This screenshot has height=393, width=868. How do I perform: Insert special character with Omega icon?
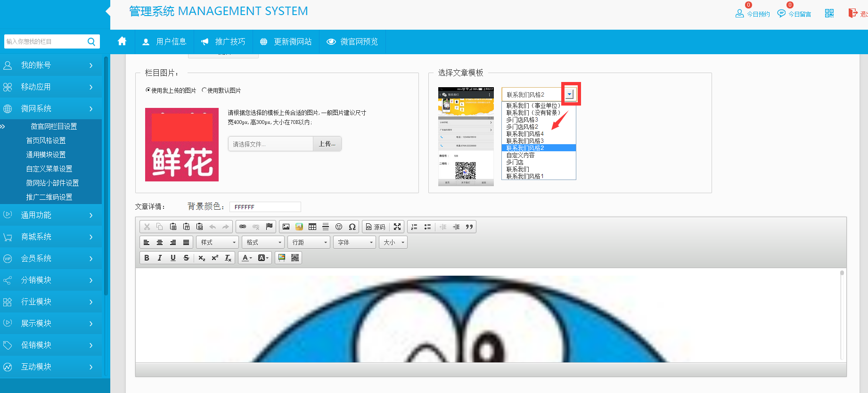[352, 227]
